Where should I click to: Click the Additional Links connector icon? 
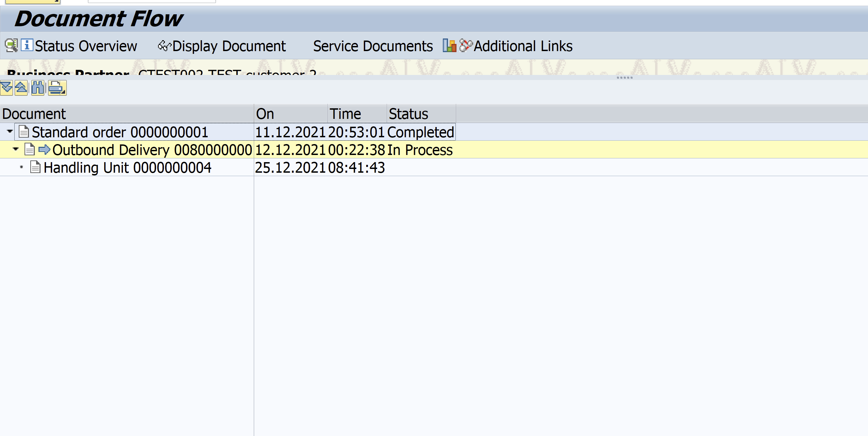pos(466,45)
